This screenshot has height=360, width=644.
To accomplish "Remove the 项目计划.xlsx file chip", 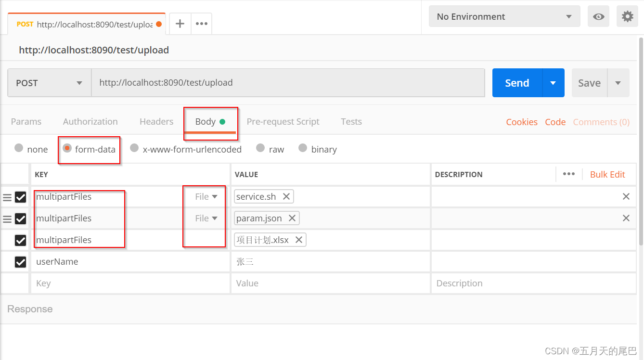I will point(299,239).
